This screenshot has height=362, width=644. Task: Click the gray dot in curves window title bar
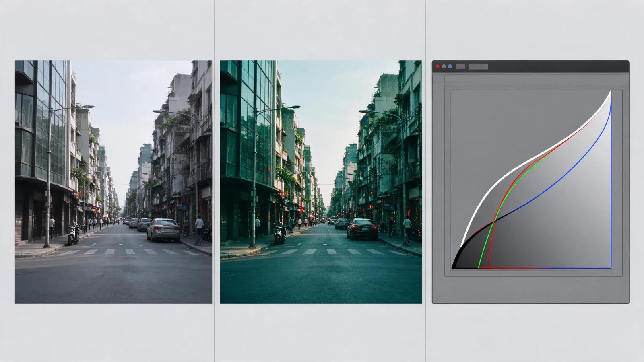point(444,66)
